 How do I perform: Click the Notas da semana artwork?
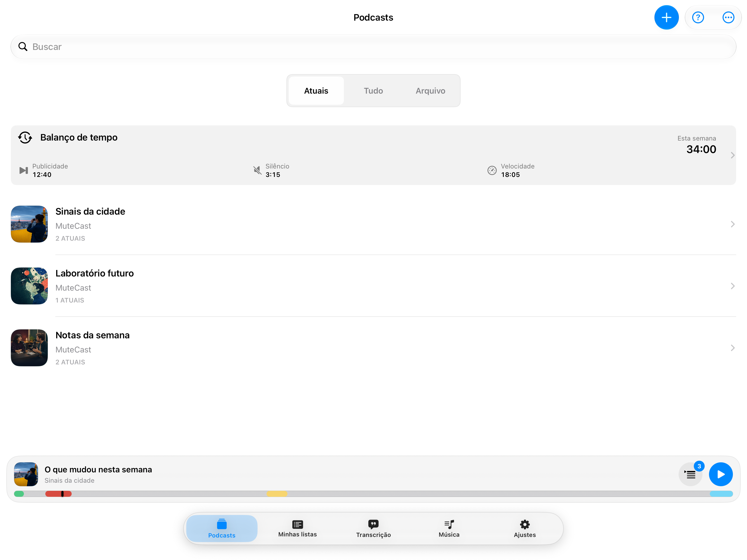[29, 348]
